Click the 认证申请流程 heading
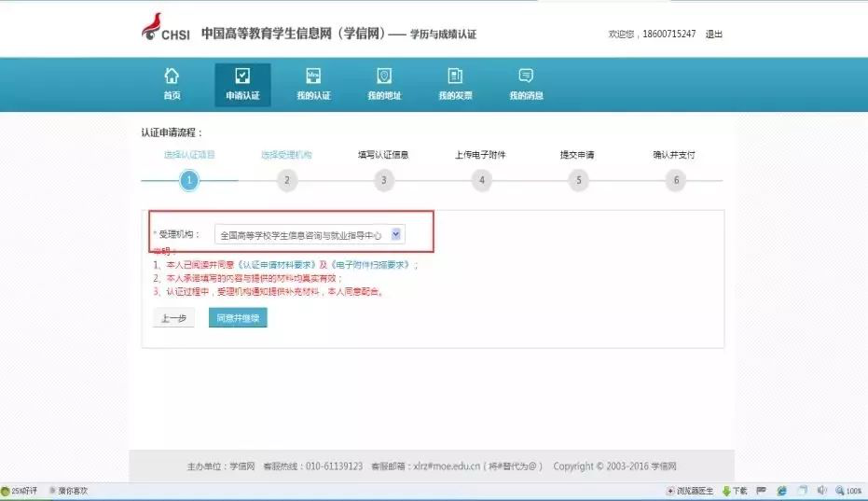This screenshot has width=868, height=501. (172, 132)
